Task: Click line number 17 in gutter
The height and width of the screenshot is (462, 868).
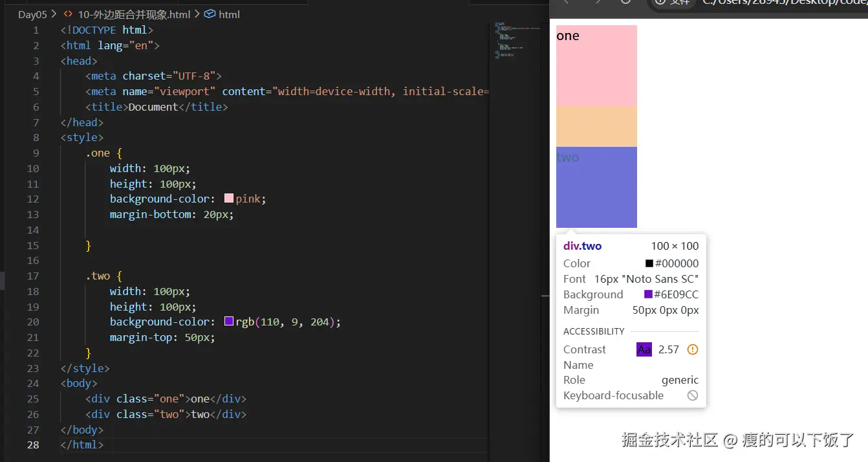Action: (33, 276)
